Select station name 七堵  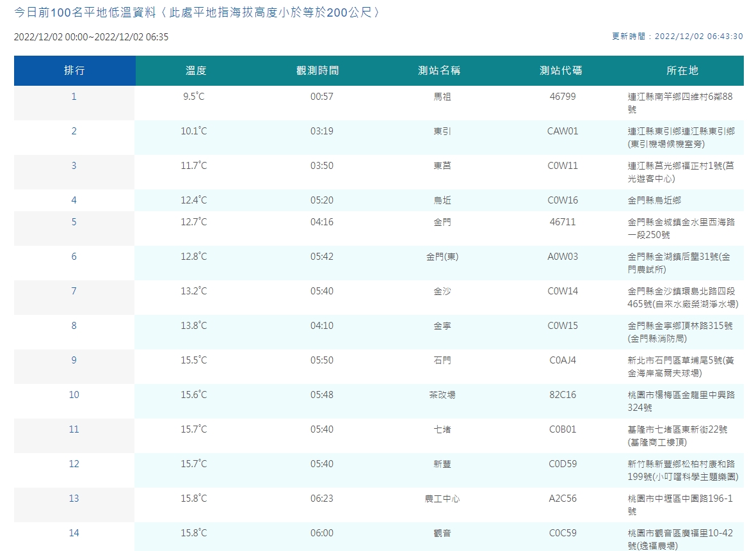click(x=442, y=429)
